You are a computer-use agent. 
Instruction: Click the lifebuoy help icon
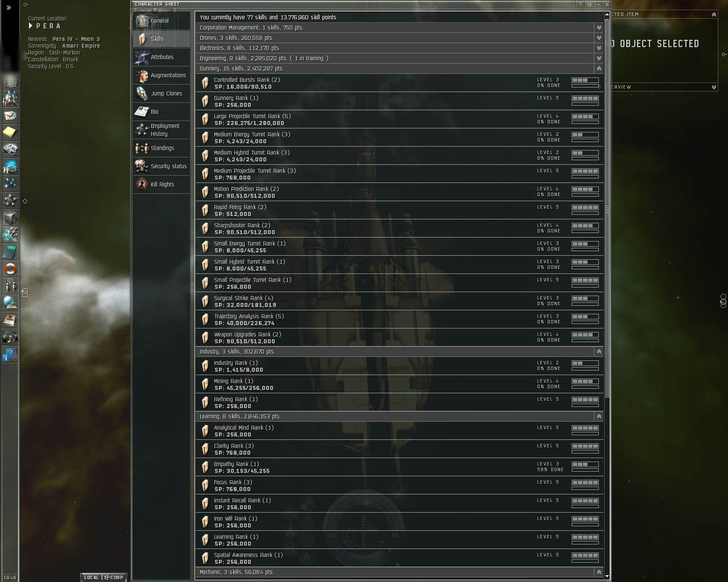point(10,269)
